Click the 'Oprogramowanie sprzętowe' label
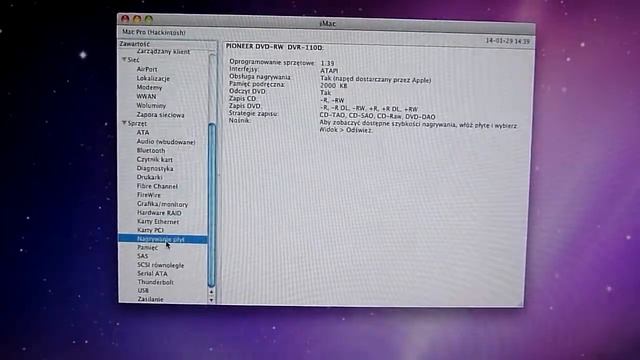This screenshot has height=360, width=640. point(272,62)
